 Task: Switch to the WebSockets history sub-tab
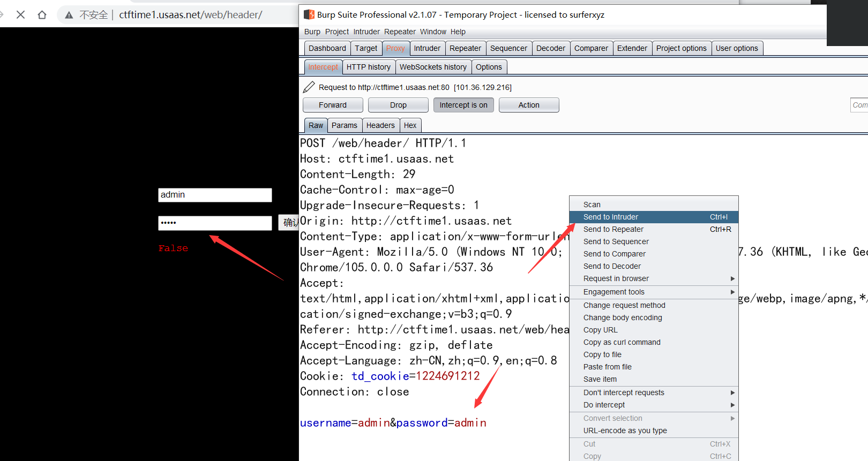point(433,67)
